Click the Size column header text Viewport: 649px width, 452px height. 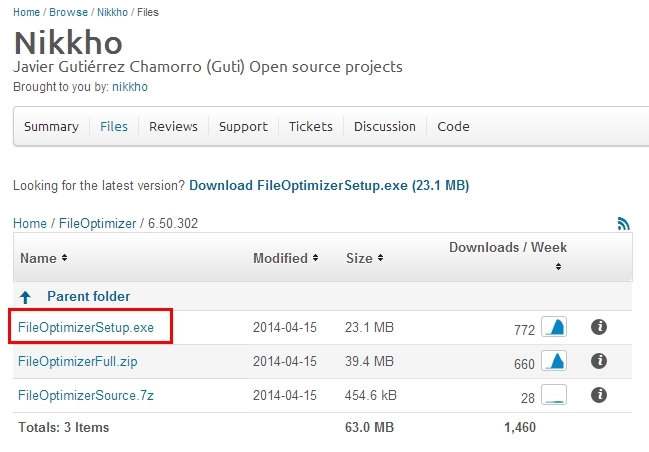pyautogui.click(x=359, y=258)
